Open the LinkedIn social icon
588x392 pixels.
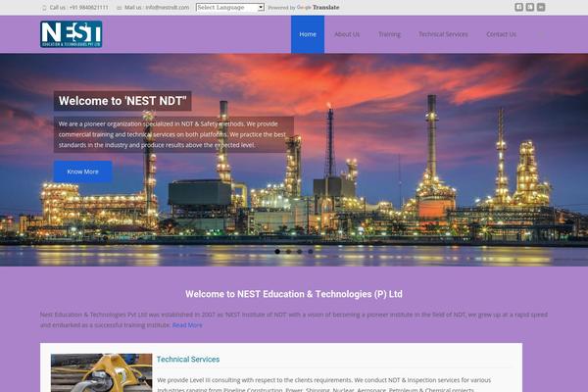click(541, 7)
